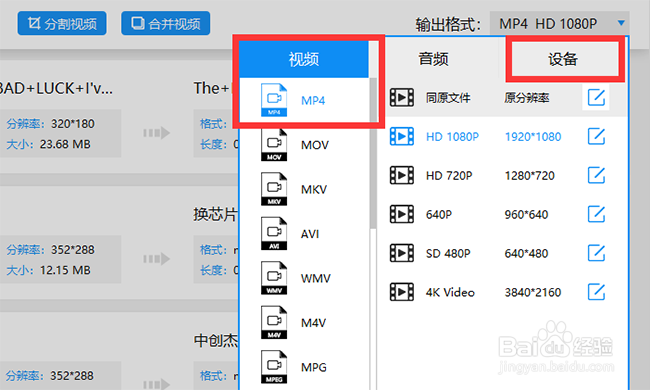650x390 pixels.
Task: Click the film icon beside HD 1080P
Action: pyautogui.click(x=402, y=136)
